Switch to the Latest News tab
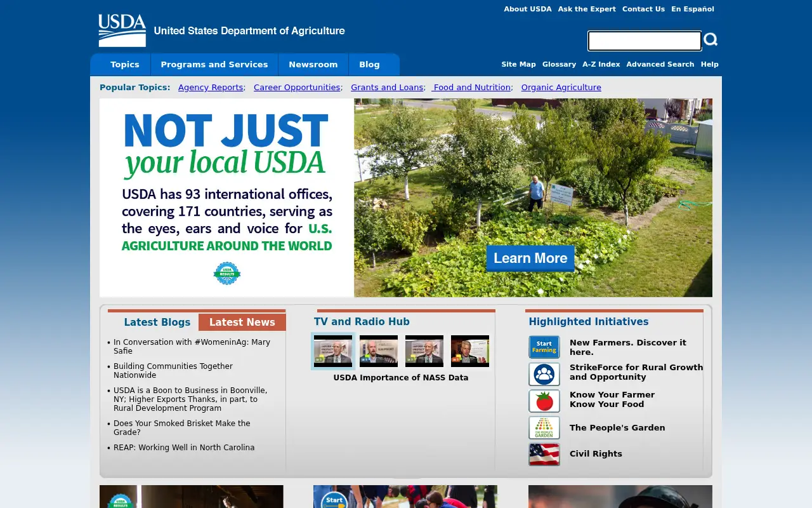The width and height of the screenshot is (812, 508). [x=242, y=322]
